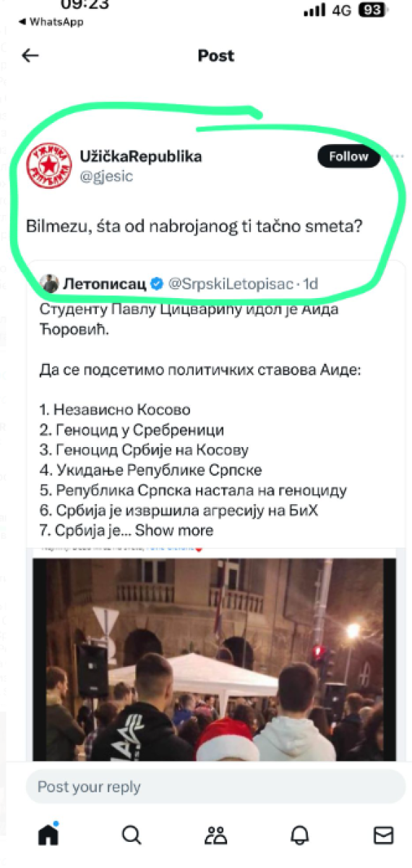Tap the Летописац small avatar
The height and width of the screenshot is (868, 412).
(49, 284)
